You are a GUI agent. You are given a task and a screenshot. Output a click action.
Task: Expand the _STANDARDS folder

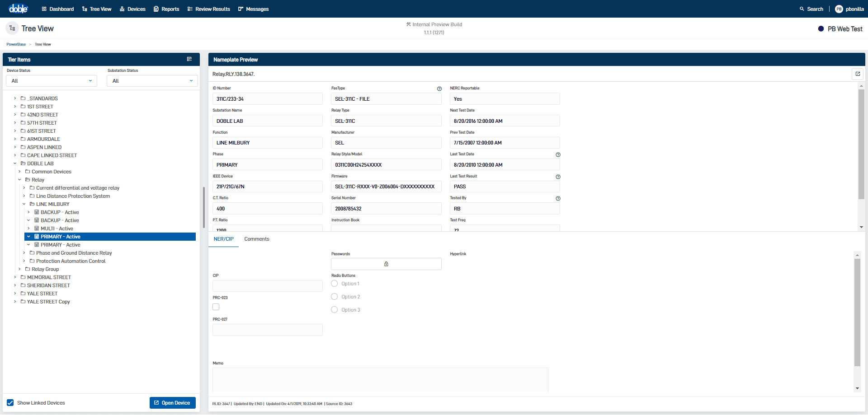(x=15, y=98)
